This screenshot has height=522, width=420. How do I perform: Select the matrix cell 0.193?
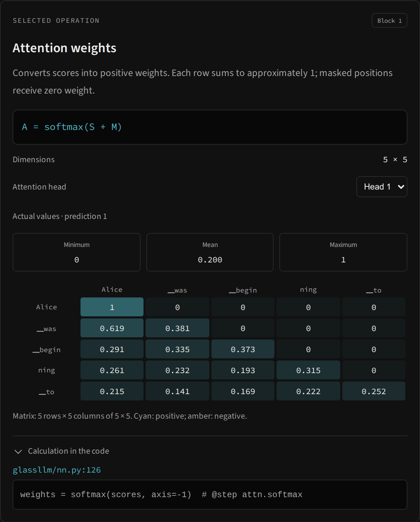(x=243, y=370)
